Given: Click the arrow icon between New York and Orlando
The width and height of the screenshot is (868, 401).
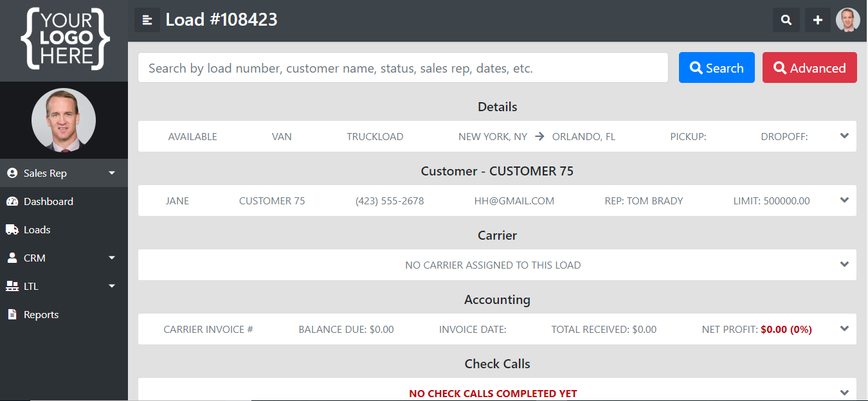Looking at the screenshot, I should click(539, 136).
